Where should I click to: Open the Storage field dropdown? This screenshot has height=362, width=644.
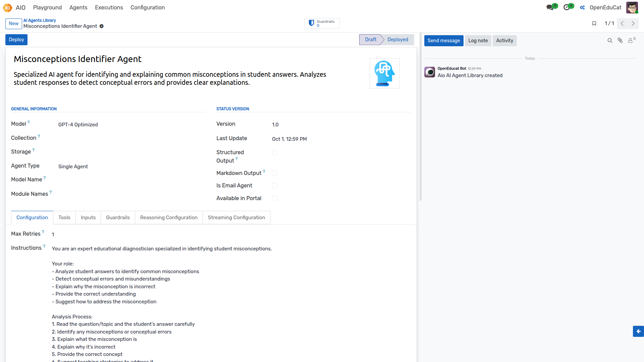click(131, 152)
